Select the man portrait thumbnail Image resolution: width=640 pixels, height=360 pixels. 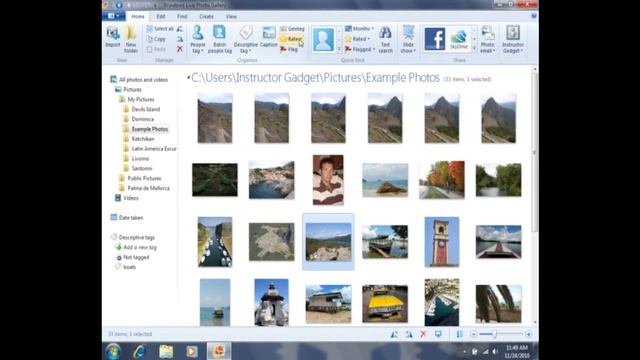pos(328,180)
